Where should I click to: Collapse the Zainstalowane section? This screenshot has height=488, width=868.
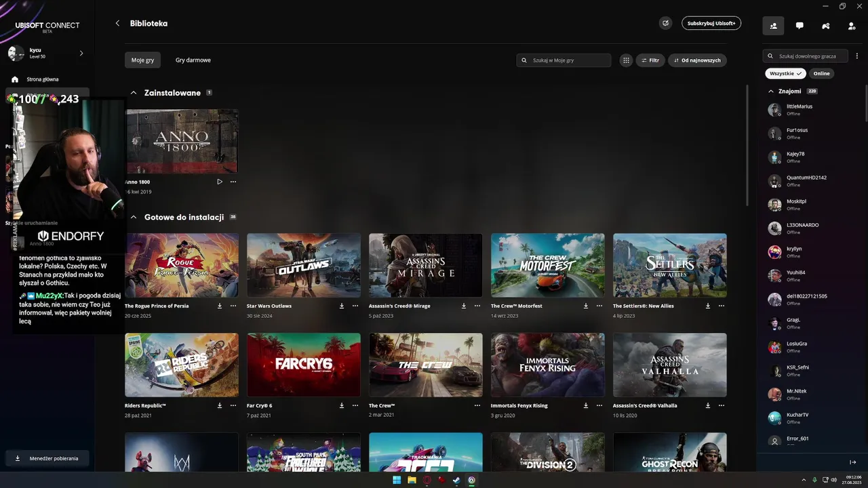point(134,93)
